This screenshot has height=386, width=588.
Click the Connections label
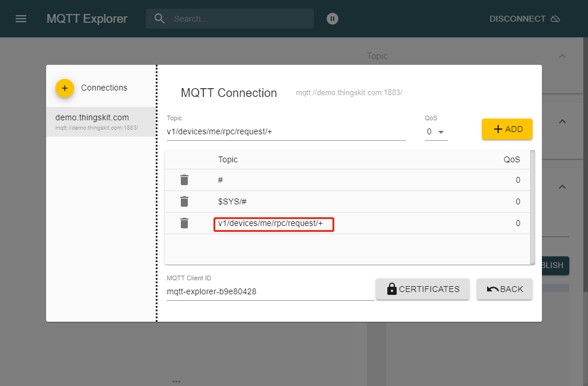click(104, 88)
